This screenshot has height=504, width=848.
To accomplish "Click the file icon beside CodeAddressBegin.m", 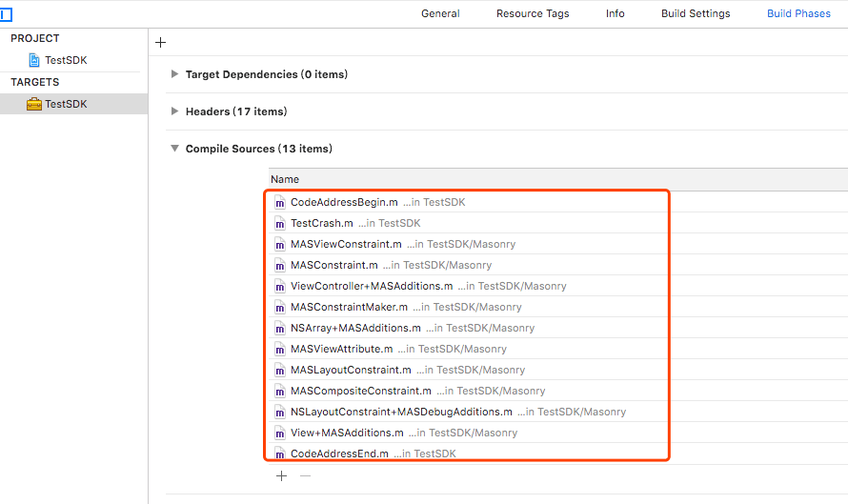I will point(280,203).
